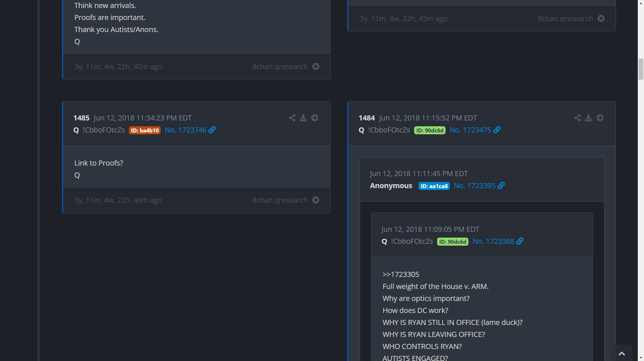This screenshot has height=361, width=644.
Task: Click post number 1485 heading
Action: tap(81, 118)
